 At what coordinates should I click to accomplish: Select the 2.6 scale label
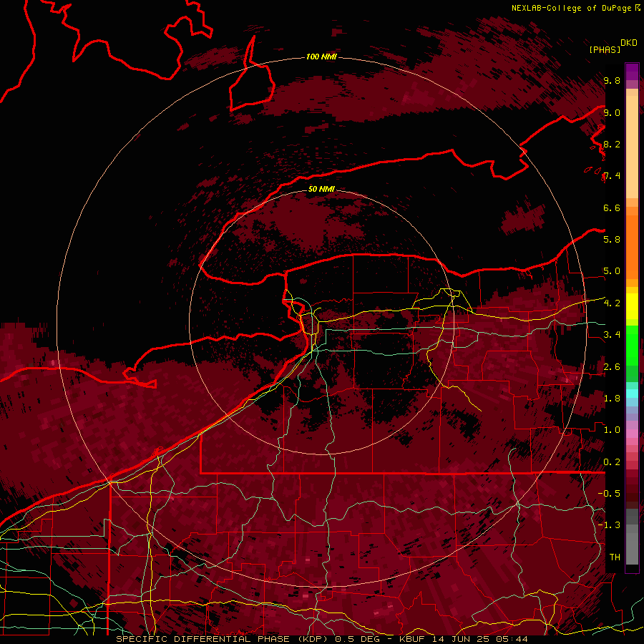612,367
